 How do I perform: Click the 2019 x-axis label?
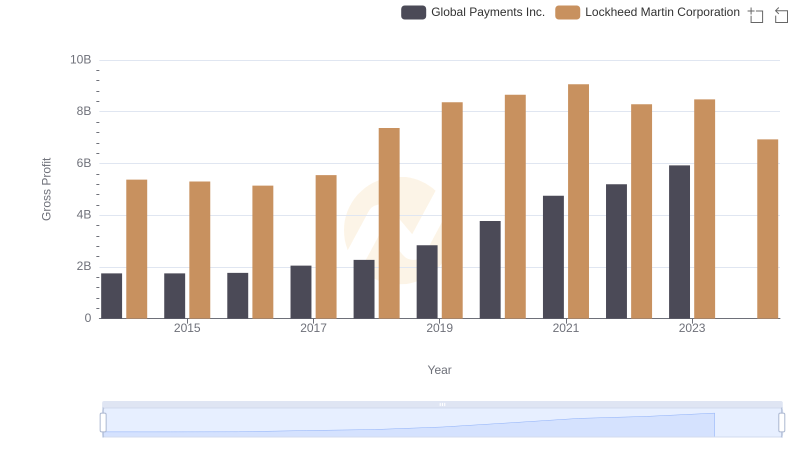coord(439,328)
